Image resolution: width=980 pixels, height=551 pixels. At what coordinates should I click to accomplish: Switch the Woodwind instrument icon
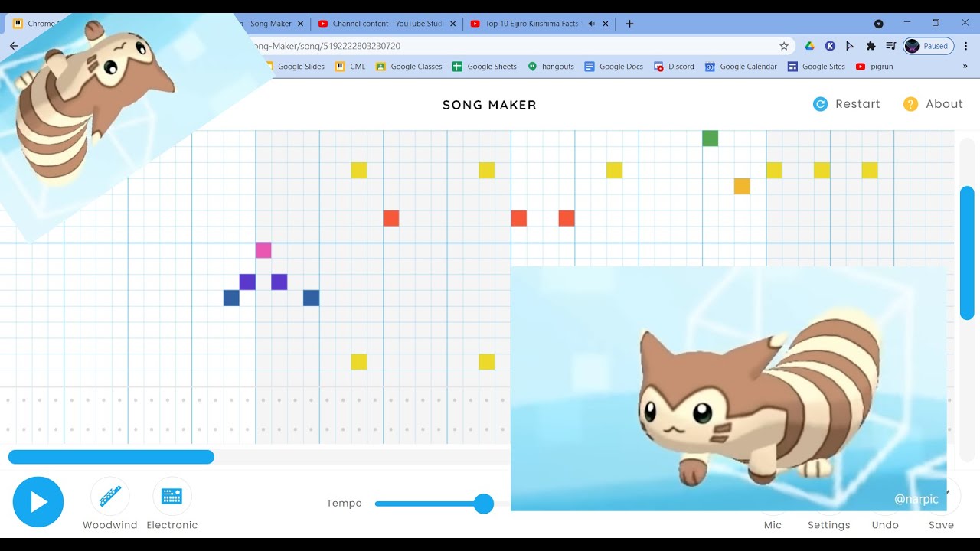pyautogui.click(x=110, y=496)
